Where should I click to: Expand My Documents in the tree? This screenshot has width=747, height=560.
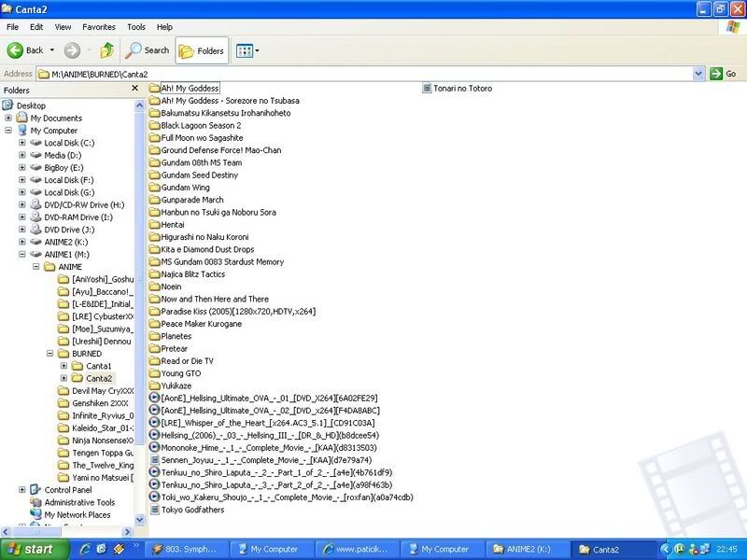[8, 118]
